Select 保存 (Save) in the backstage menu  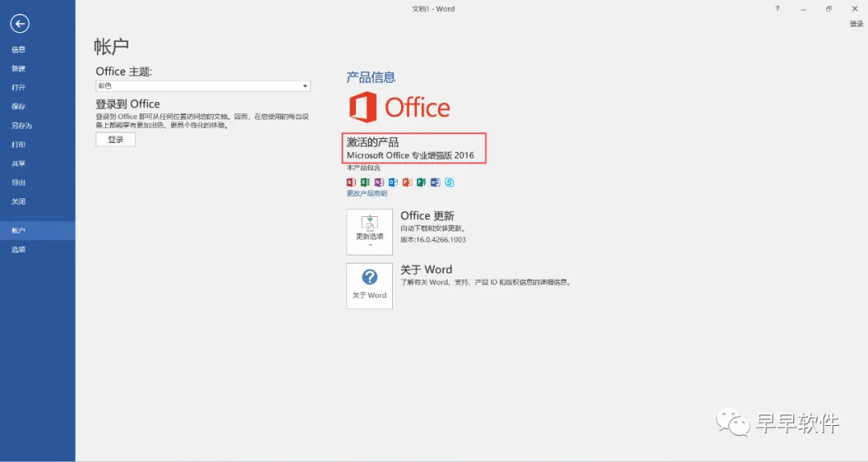pyautogui.click(x=18, y=106)
